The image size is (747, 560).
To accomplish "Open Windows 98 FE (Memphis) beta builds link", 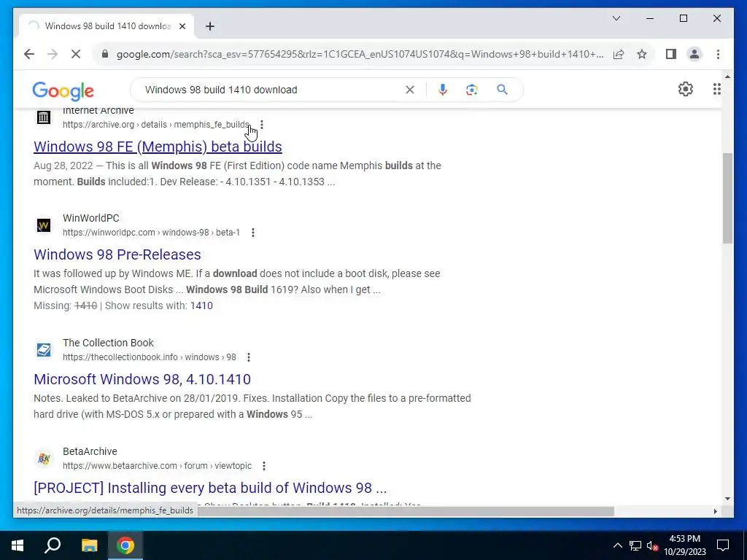I will (x=158, y=147).
